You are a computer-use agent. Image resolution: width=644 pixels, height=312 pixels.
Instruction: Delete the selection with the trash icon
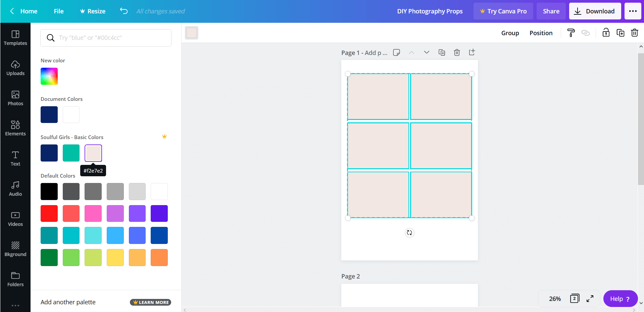tap(635, 33)
